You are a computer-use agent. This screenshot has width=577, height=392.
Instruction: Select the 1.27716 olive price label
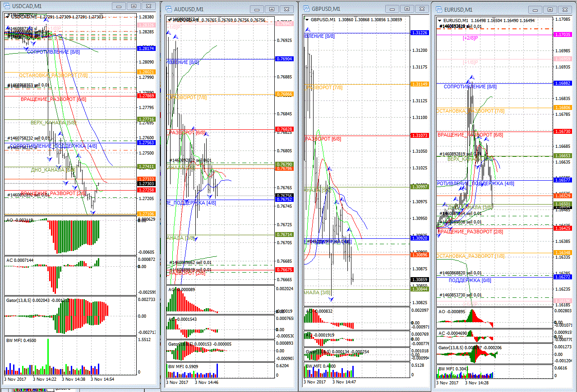(147, 119)
